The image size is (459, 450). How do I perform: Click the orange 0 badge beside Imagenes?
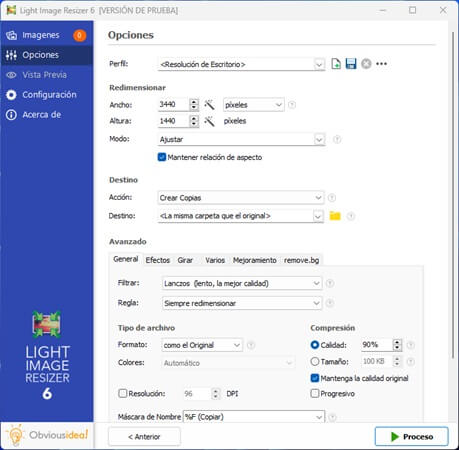[79, 35]
